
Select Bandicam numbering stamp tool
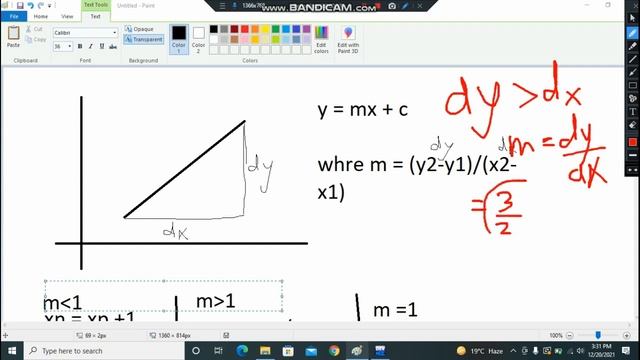click(633, 98)
